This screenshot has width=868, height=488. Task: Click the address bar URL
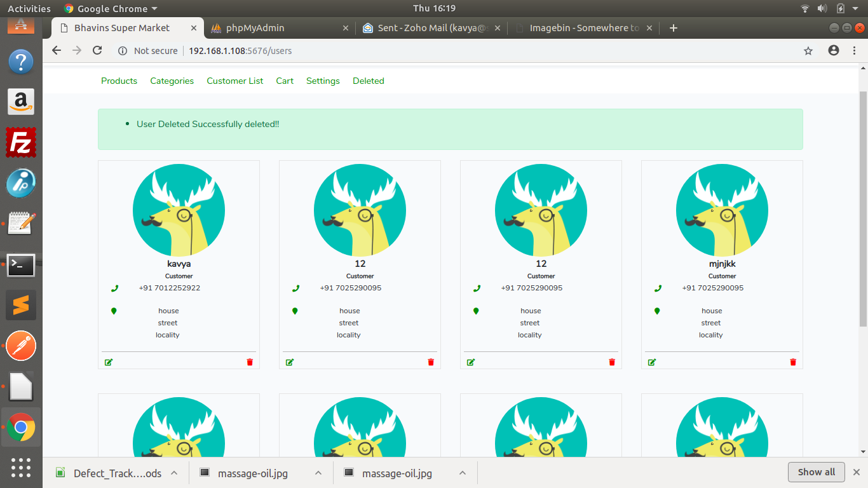click(x=240, y=51)
